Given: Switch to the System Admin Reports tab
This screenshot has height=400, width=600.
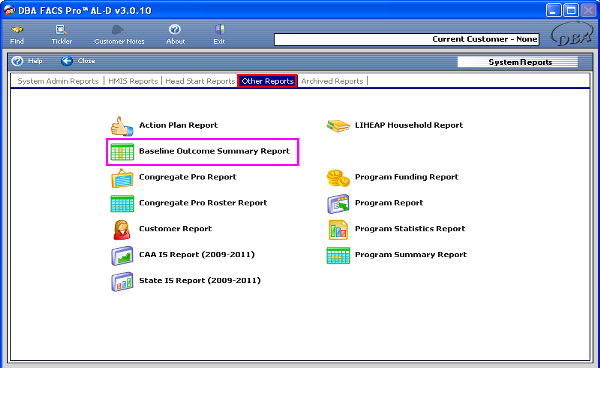Looking at the screenshot, I should point(59,81).
